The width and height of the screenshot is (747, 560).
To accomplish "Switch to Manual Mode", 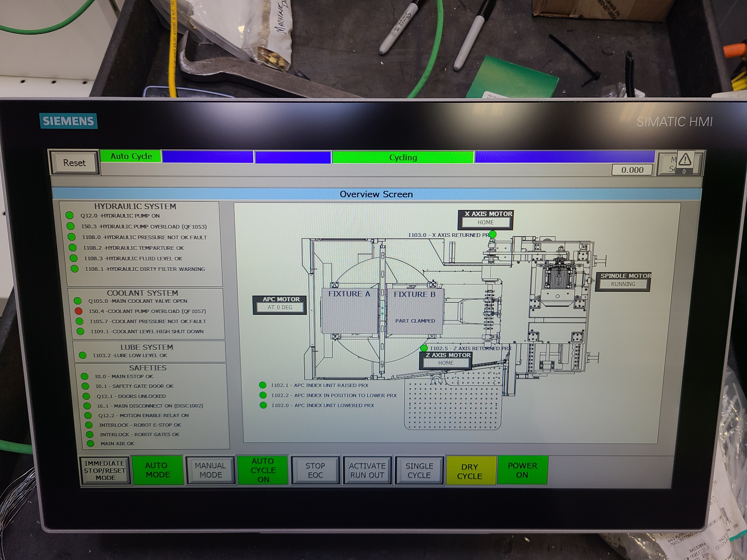I will pos(210,470).
